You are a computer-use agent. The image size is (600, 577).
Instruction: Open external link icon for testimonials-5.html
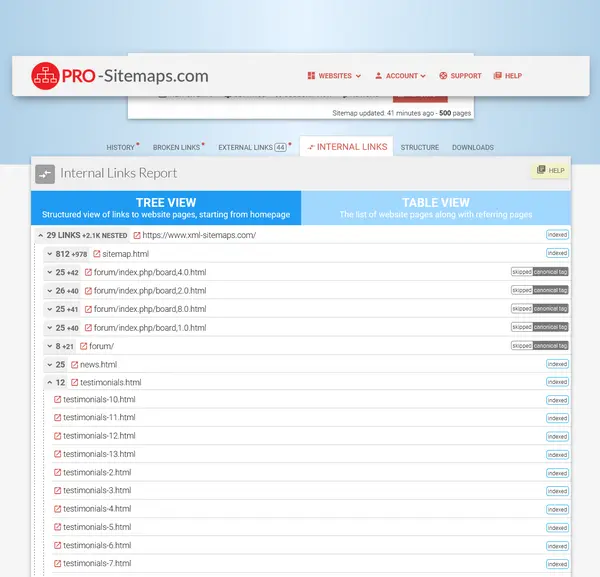click(57, 527)
